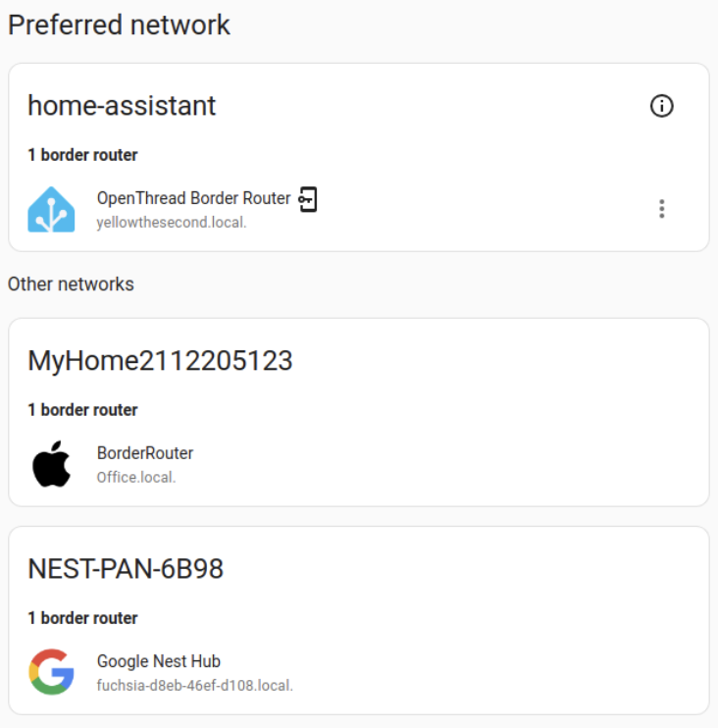The height and width of the screenshot is (728, 718).
Task: Click the Other networks heading
Action: (71, 285)
